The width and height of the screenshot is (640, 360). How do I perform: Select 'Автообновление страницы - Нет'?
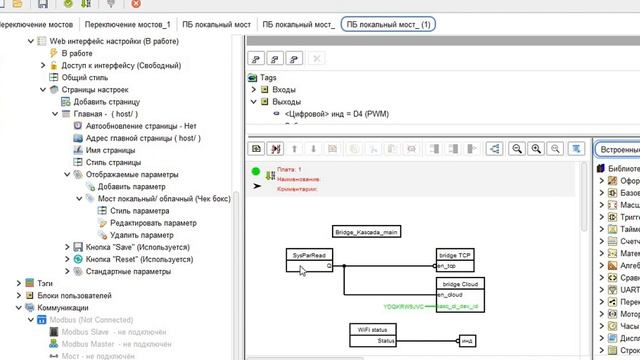point(141,126)
